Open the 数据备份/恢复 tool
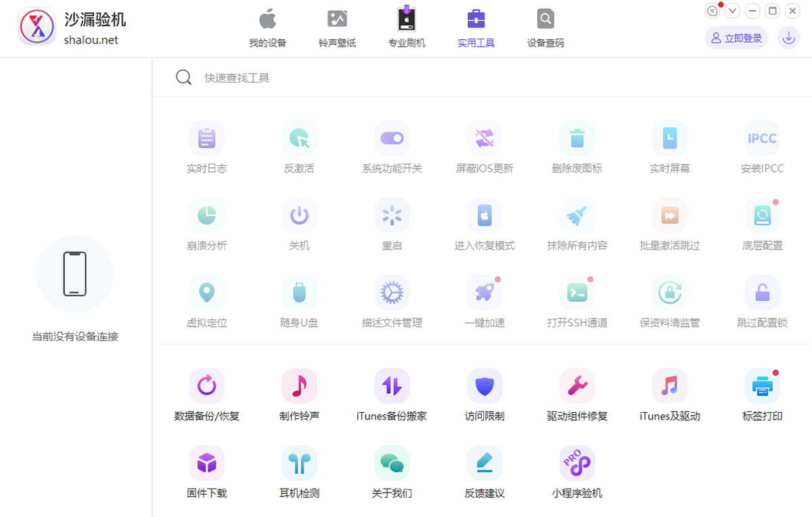The width and height of the screenshot is (812, 517). click(x=206, y=386)
